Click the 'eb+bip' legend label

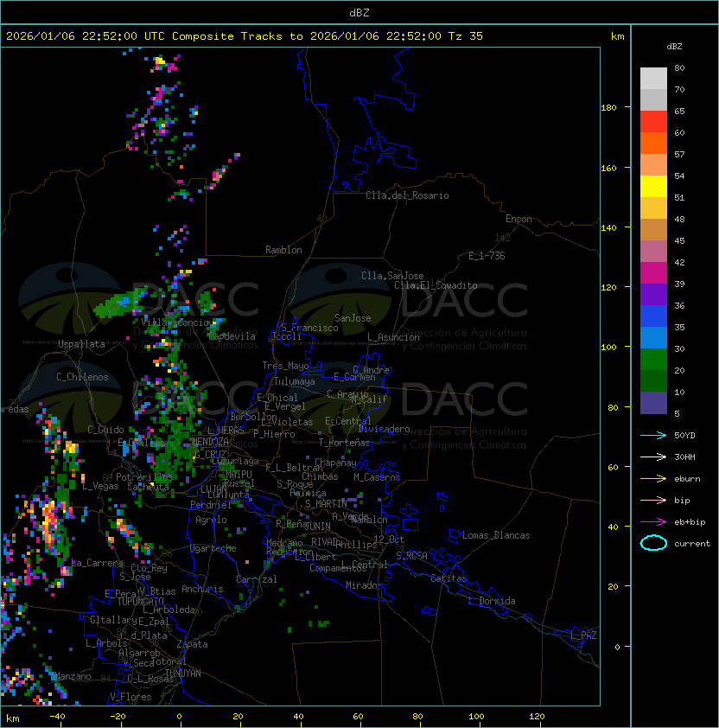point(690,522)
